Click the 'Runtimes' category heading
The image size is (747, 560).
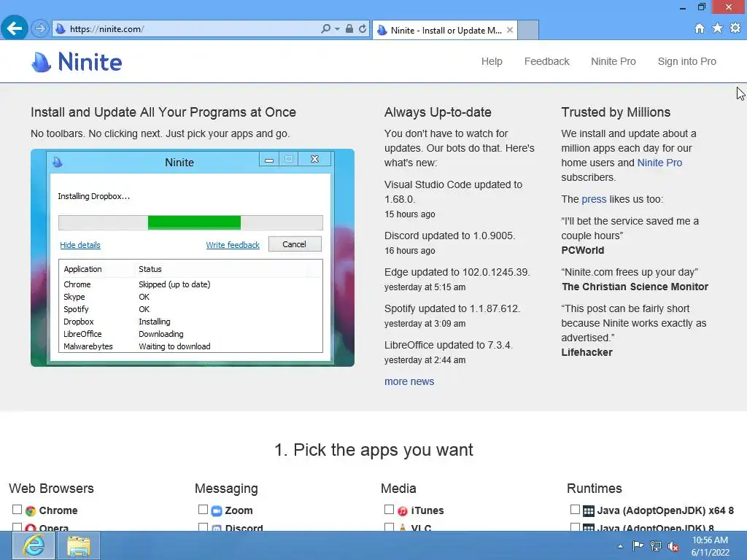click(594, 489)
